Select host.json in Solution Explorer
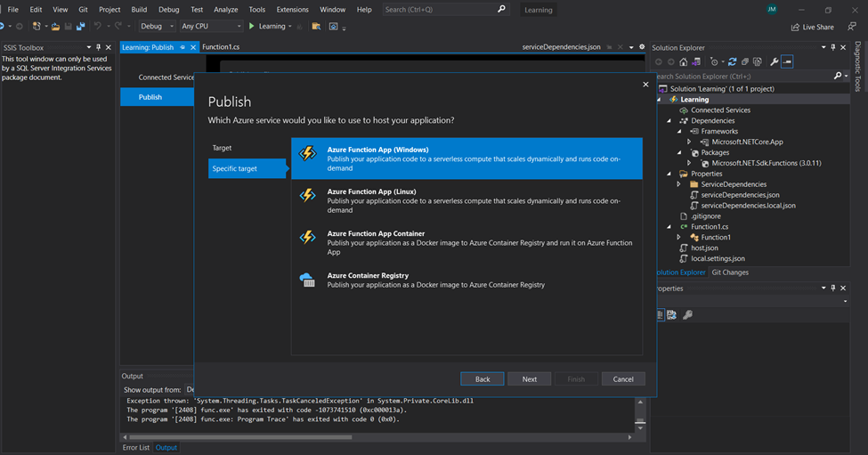 click(704, 248)
